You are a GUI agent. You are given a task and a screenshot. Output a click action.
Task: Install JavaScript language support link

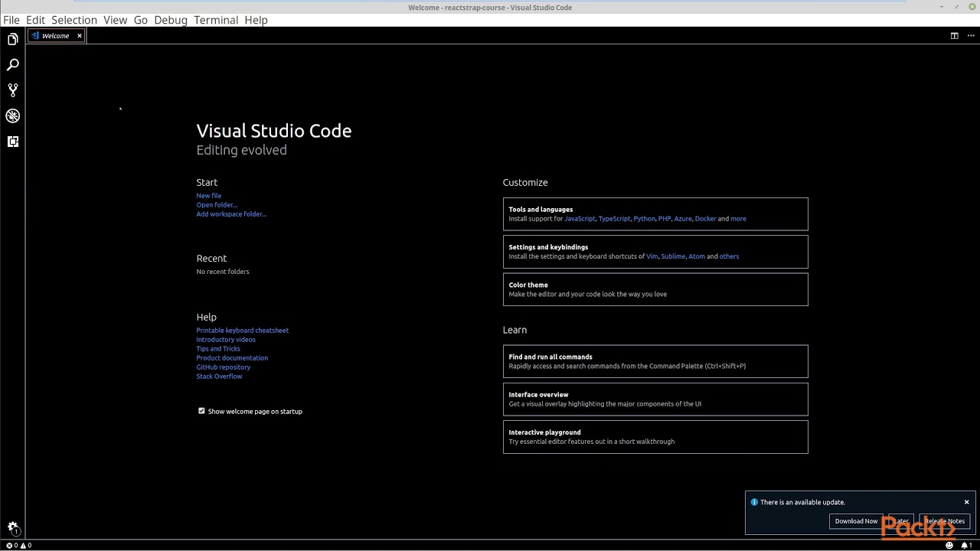pos(580,219)
